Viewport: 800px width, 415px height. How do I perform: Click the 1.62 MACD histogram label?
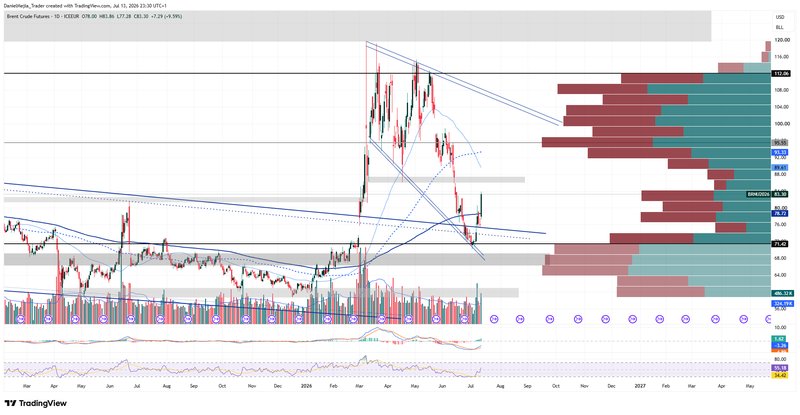click(779, 339)
